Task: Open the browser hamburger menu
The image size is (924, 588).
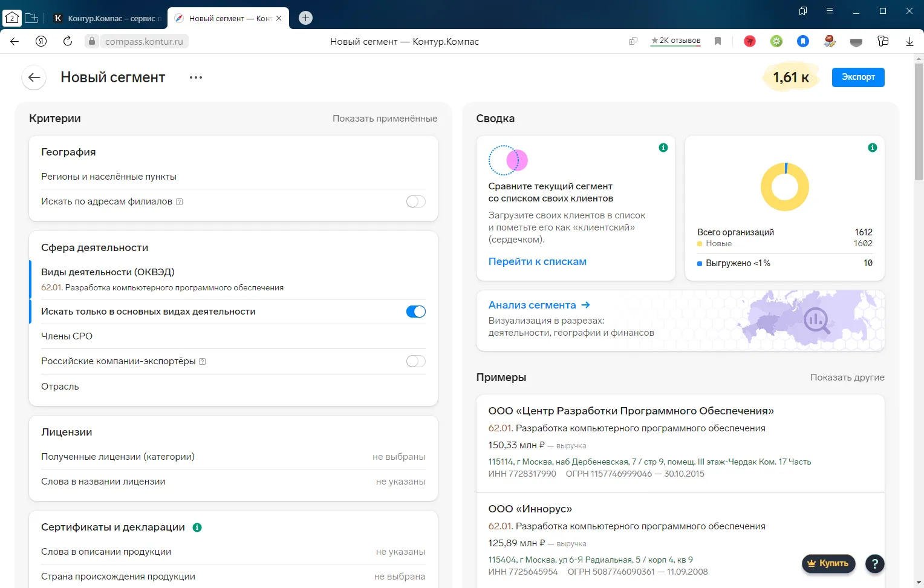Action: pos(830,11)
